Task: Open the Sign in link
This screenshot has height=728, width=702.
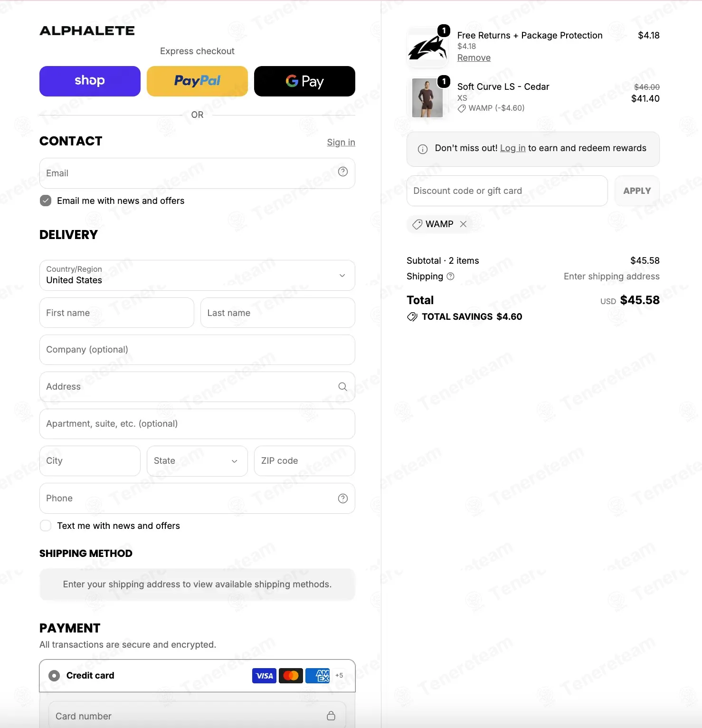Action: pyautogui.click(x=341, y=142)
